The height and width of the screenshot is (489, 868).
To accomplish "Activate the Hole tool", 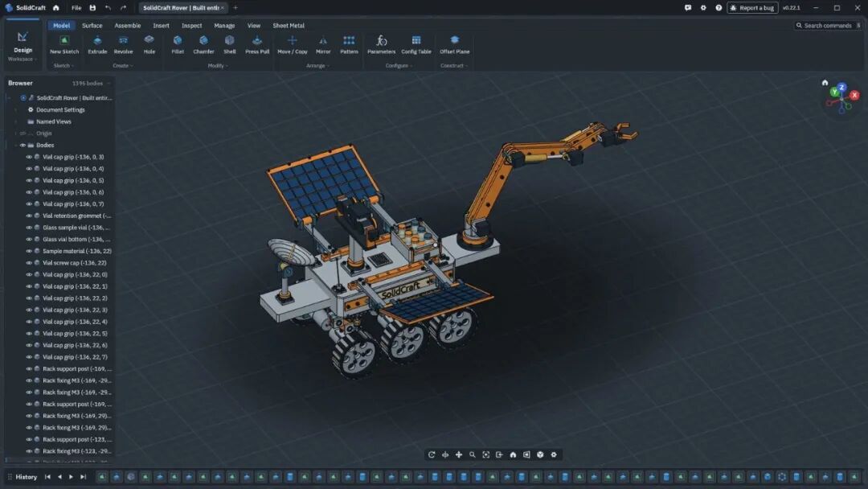I will (149, 45).
